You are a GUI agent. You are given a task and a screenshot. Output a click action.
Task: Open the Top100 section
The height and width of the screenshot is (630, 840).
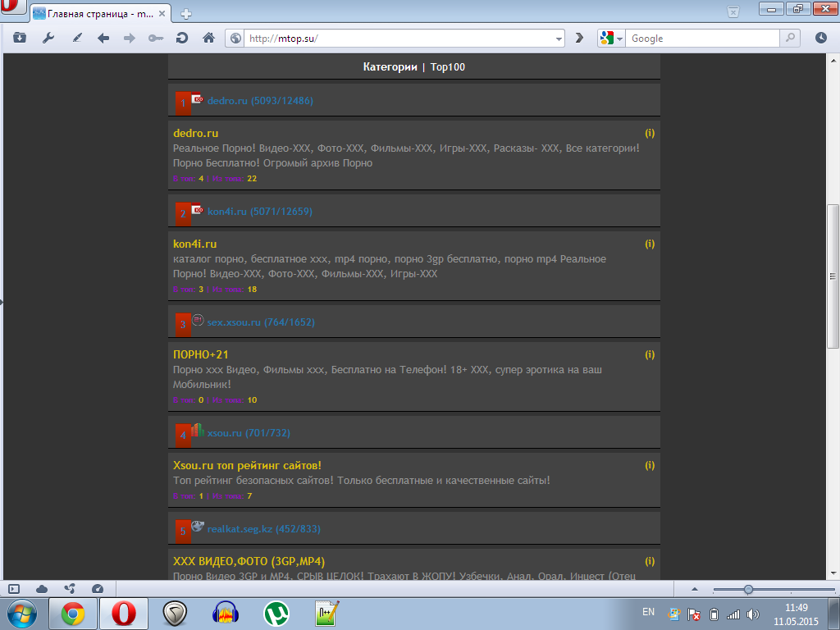pyautogui.click(x=448, y=67)
